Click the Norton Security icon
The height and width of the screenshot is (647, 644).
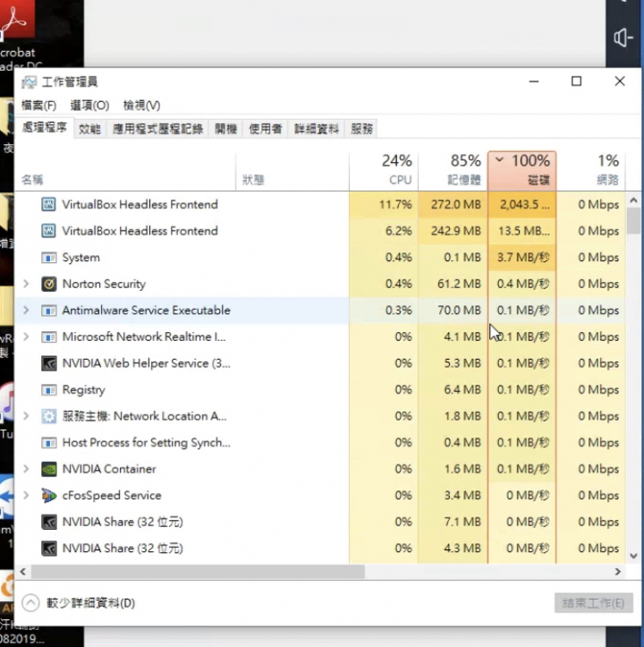[48, 284]
